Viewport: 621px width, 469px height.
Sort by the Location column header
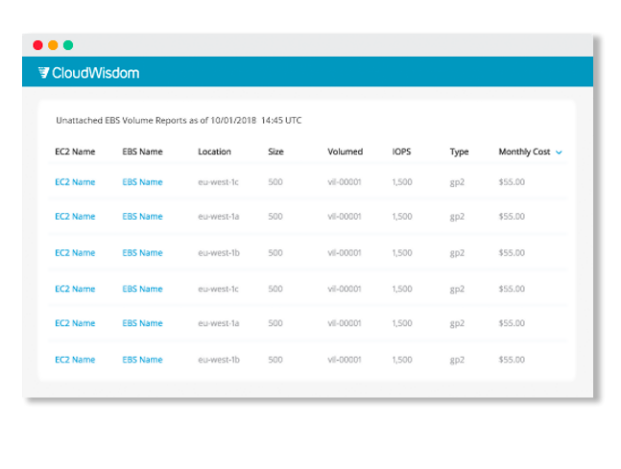(214, 152)
